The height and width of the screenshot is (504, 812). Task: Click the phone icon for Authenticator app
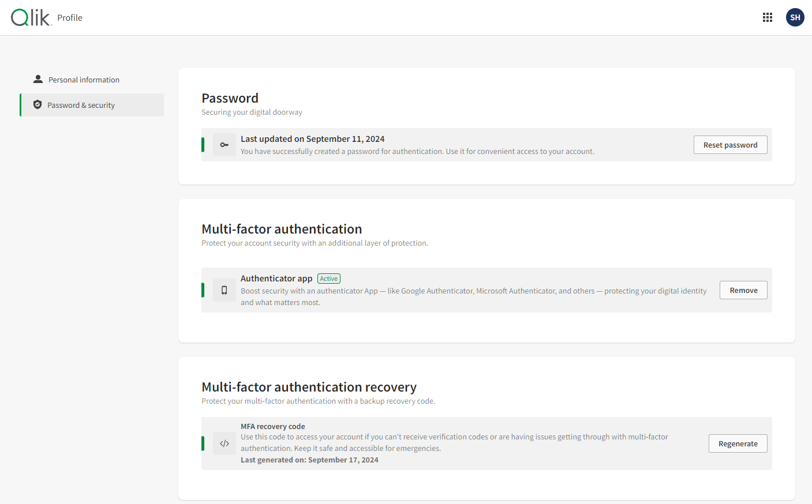point(224,290)
